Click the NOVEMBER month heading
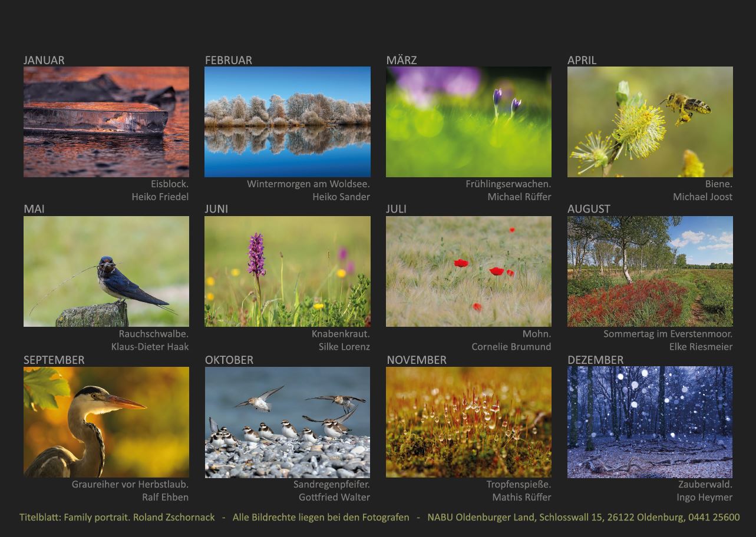Viewport: 756px width, 537px height. [417, 360]
